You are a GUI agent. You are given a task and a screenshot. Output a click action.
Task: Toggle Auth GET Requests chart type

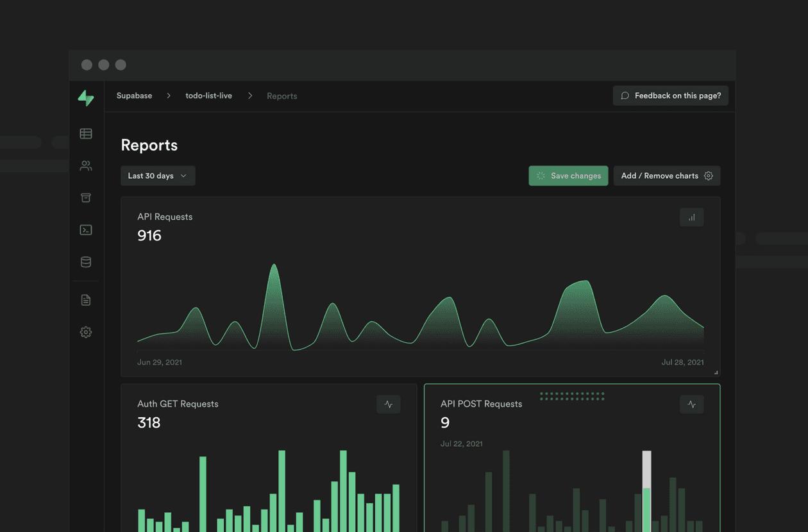tap(388, 404)
